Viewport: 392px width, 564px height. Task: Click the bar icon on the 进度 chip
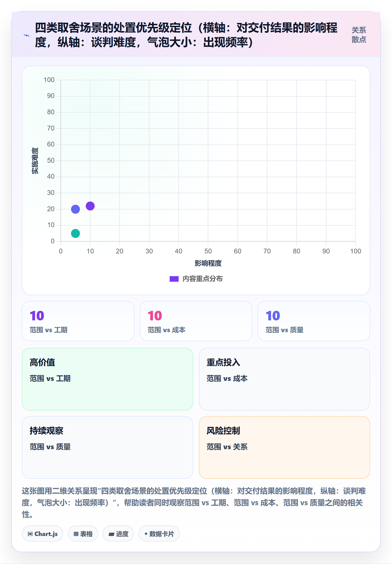point(111,534)
